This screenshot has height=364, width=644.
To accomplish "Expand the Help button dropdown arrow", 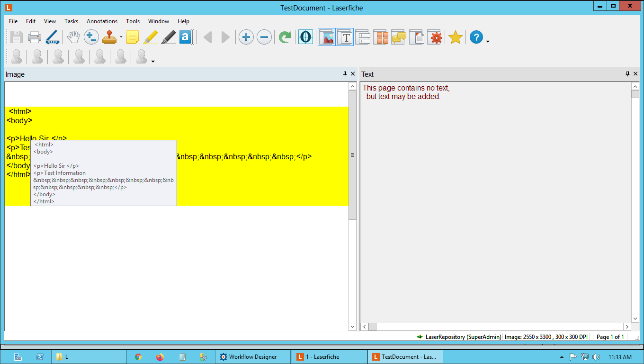I will click(488, 42).
